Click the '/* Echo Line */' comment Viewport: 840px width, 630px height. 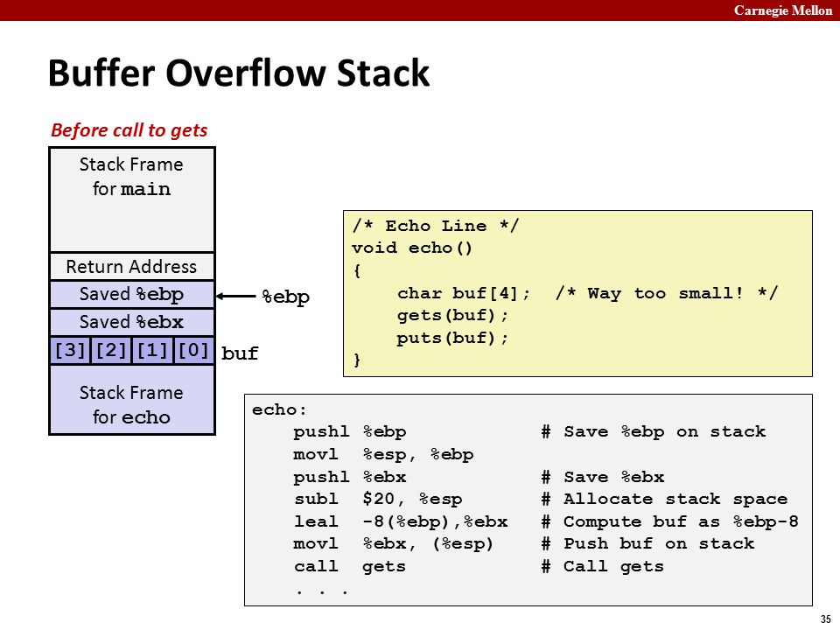[x=436, y=226]
